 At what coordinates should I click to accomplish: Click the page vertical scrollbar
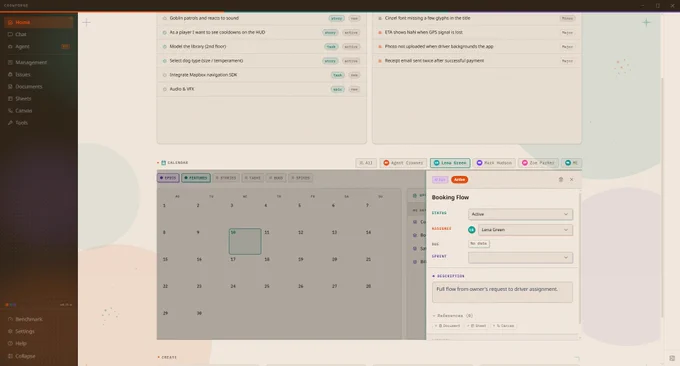(x=662, y=197)
